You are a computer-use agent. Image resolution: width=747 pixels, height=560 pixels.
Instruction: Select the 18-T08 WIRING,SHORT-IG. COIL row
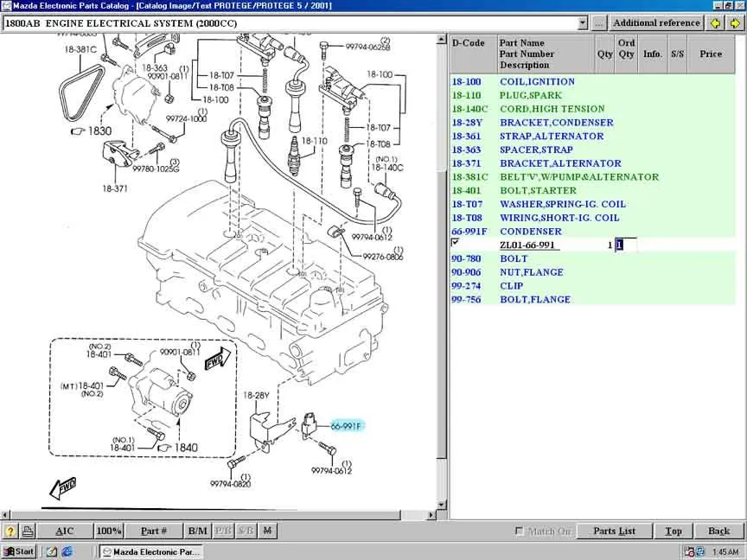(x=592, y=218)
